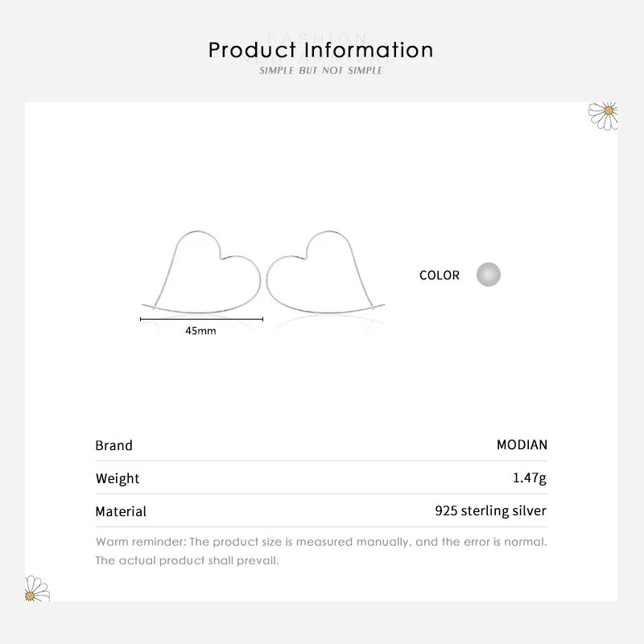Click the Weight row label
This screenshot has height=644, width=644.
coord(118,478)
